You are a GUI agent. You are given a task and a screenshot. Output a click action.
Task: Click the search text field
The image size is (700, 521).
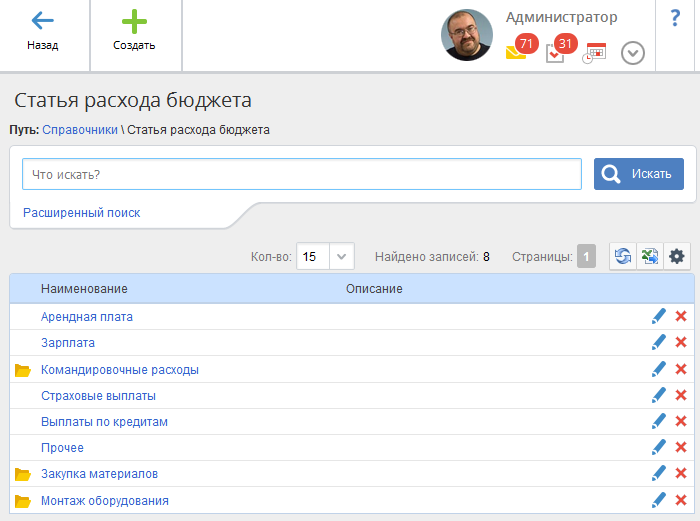coord(301,174)
